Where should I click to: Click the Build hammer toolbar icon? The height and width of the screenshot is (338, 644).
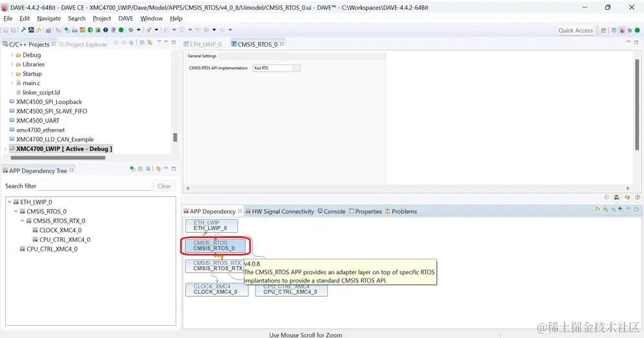[x=23, y=30]
